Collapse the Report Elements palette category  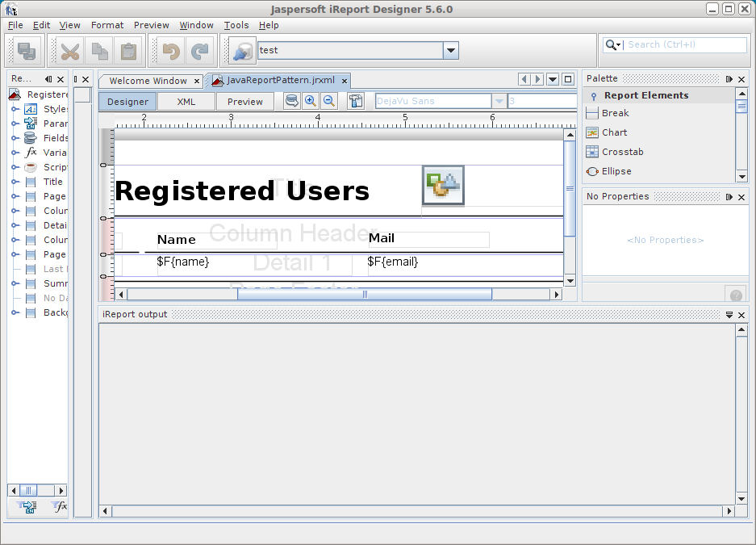tap(594, 96)
